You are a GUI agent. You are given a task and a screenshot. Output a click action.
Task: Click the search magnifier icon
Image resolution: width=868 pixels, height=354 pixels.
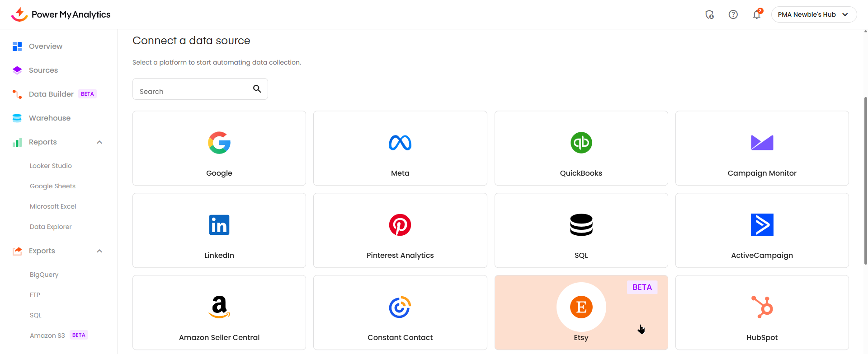257,89
